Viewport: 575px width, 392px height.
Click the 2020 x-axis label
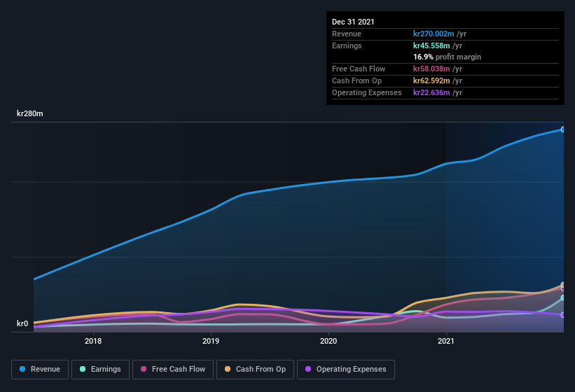328,341
